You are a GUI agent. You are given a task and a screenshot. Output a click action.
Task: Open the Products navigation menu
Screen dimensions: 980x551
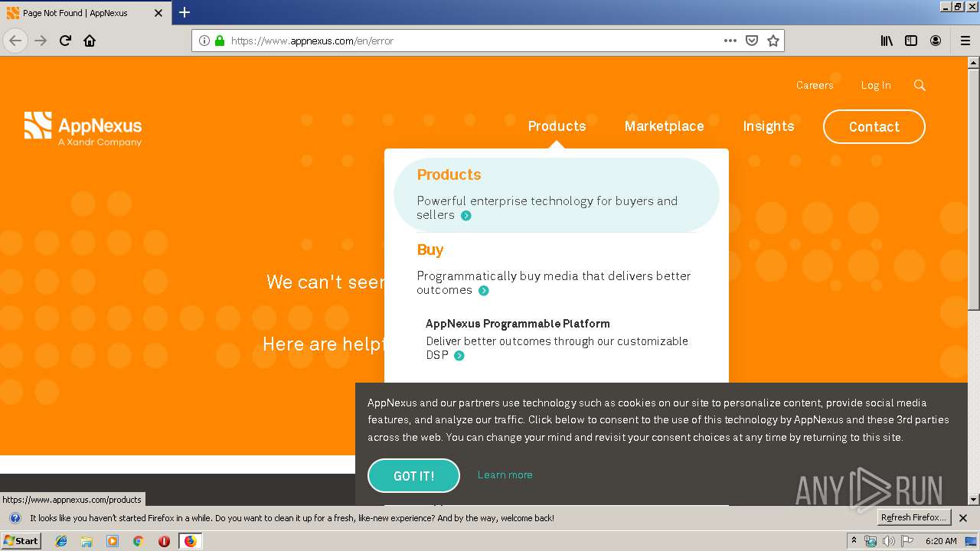[x=557, y=126]
